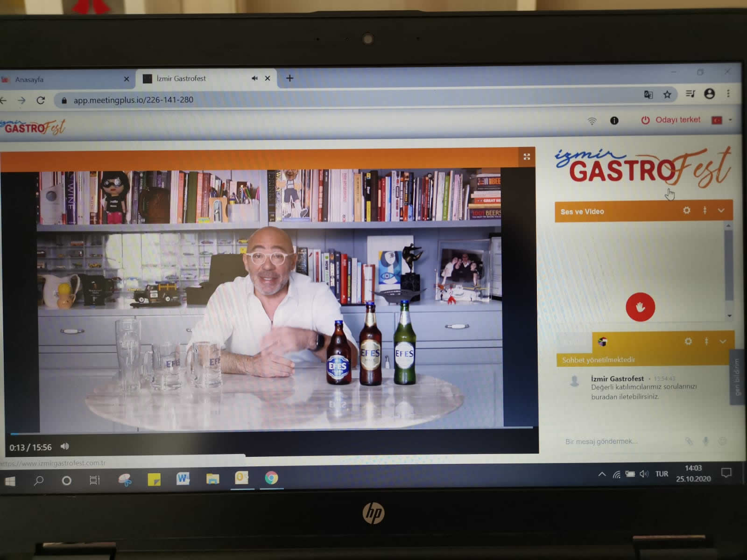Select the faded gray chat tab

pyautogui.click(x=574, y=343)
